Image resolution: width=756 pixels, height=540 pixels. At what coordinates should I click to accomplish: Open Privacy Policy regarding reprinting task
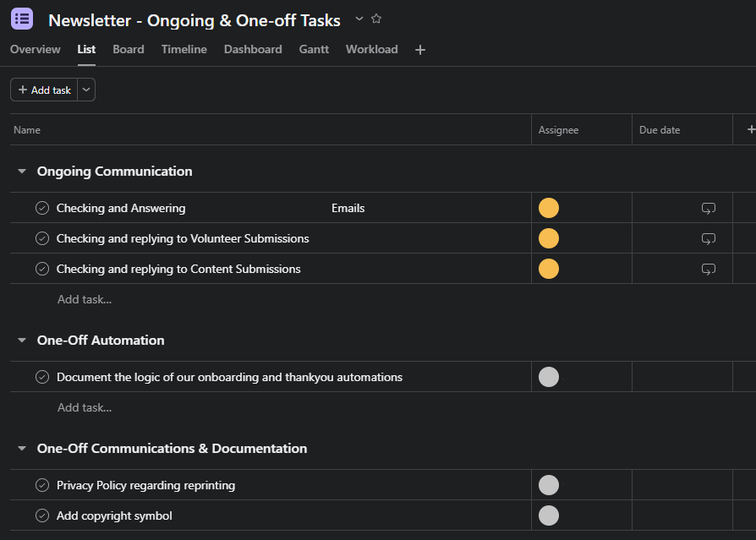click(x=145, y=485)
